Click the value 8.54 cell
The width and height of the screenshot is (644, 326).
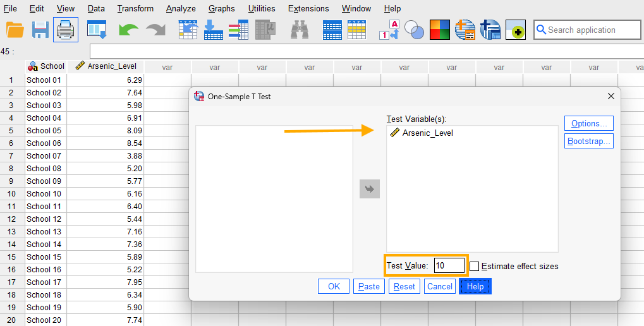click(106, 143)
